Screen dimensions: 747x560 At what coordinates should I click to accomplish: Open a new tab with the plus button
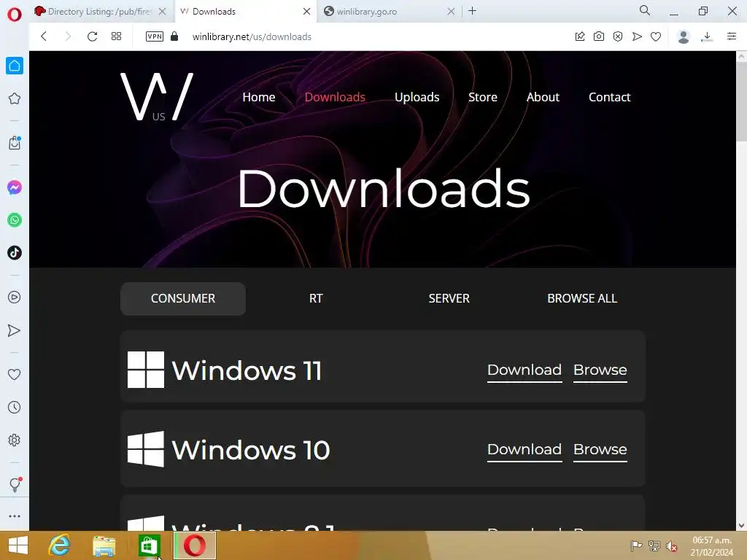pos(472,11)
